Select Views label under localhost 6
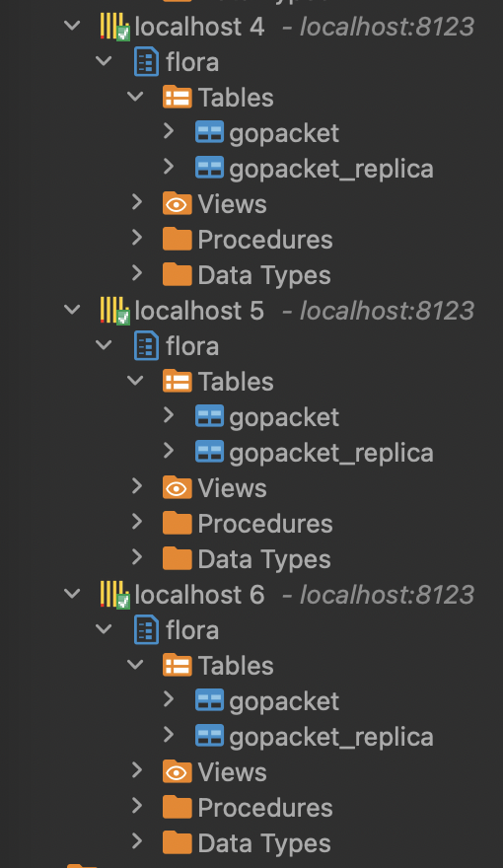503x868 pixels. point(232,772)
